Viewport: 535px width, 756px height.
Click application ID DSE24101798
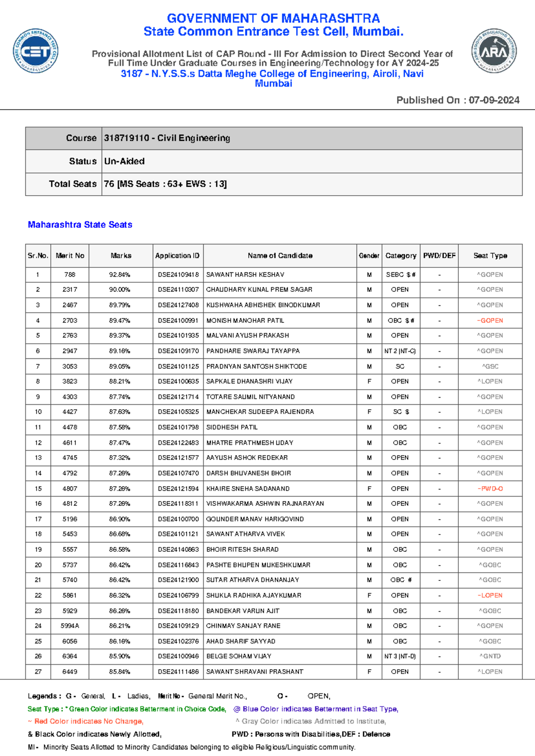tap(178, 427)
